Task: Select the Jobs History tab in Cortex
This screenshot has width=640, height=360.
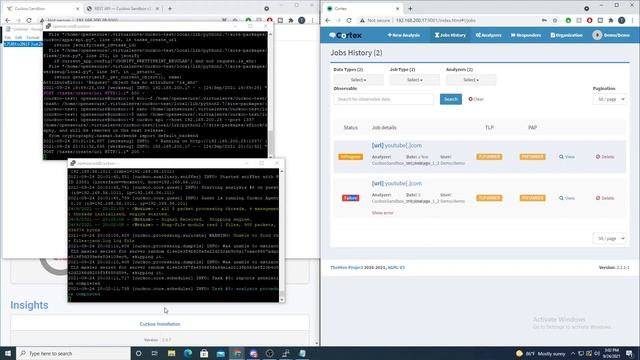Action: pyautogui.click(x=450, y=35)
